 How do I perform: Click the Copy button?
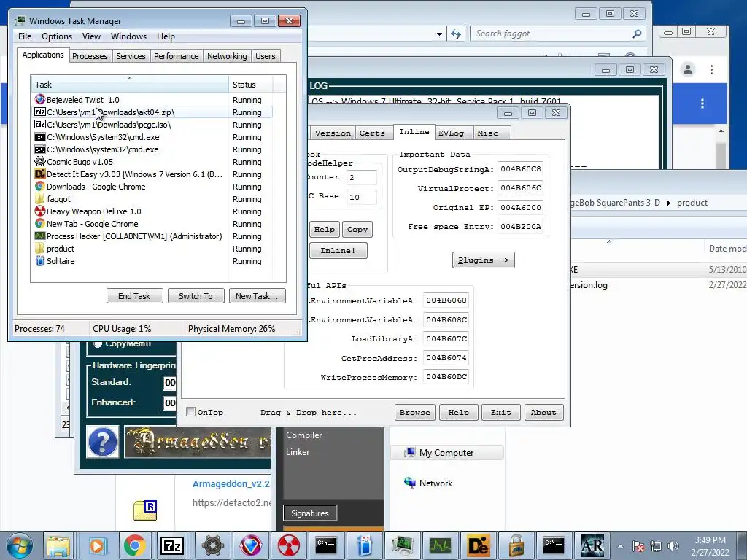[x=357, y=230]
